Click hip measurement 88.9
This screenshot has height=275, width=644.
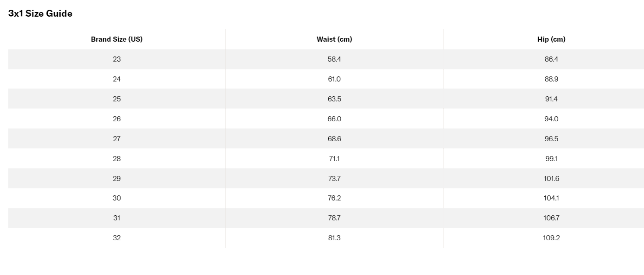[x=551, y=79]
